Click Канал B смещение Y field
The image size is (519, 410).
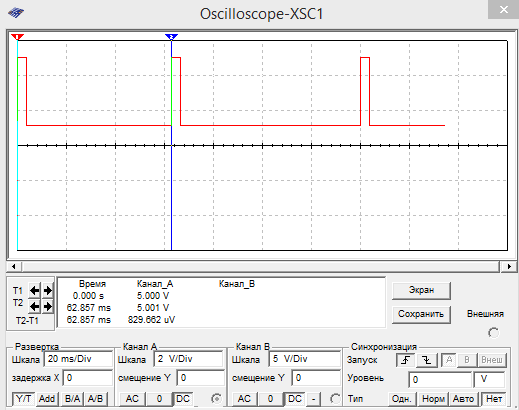(316, 378)
